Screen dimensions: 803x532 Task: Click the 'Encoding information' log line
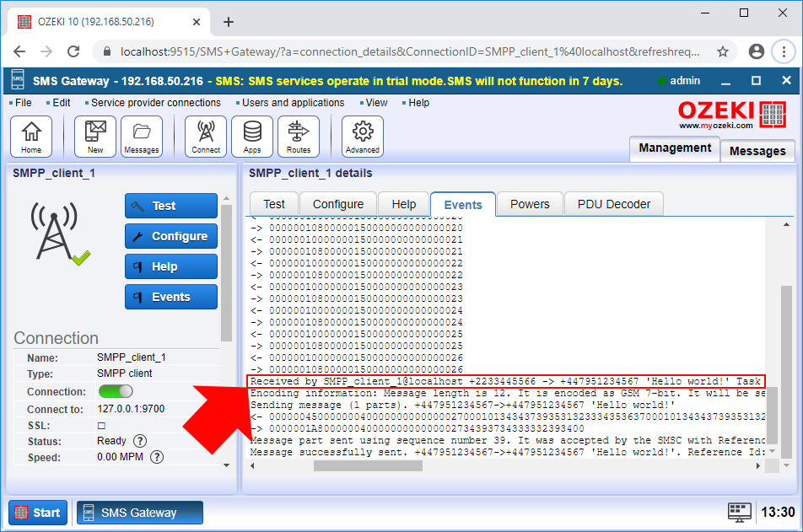507,393
